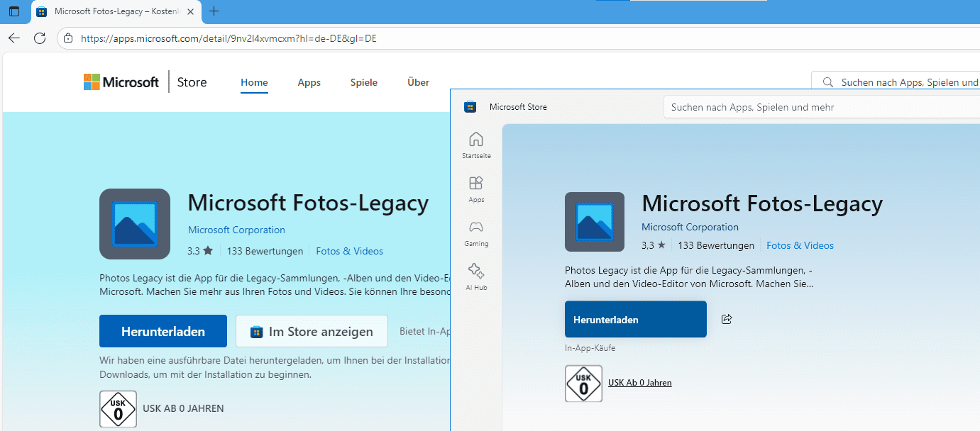Open the Spiele tab on webpage

pyautogui.click(x=364, y=82)
